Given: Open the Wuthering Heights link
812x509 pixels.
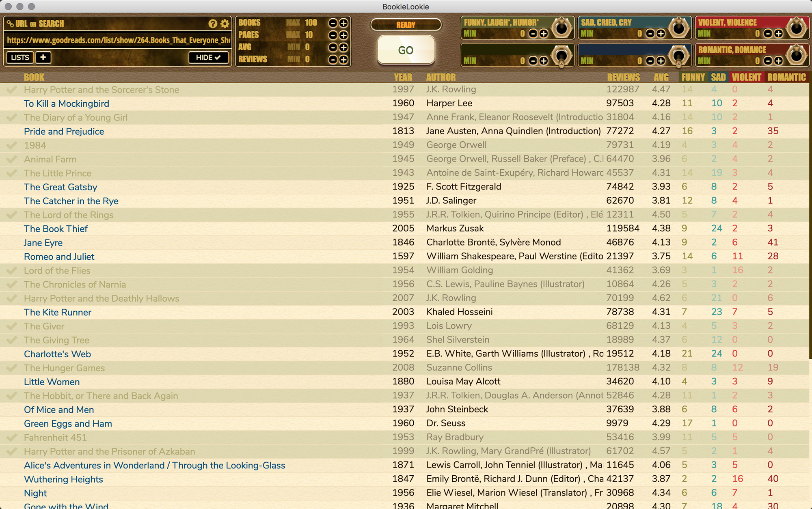Looking at the screenshot, I should [x=63, y=479].
